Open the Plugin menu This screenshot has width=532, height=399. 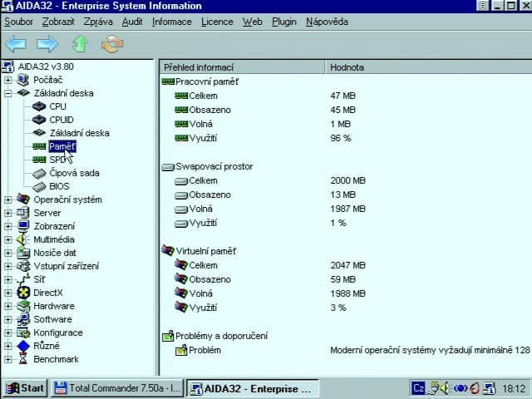click(x=284, y=22)
